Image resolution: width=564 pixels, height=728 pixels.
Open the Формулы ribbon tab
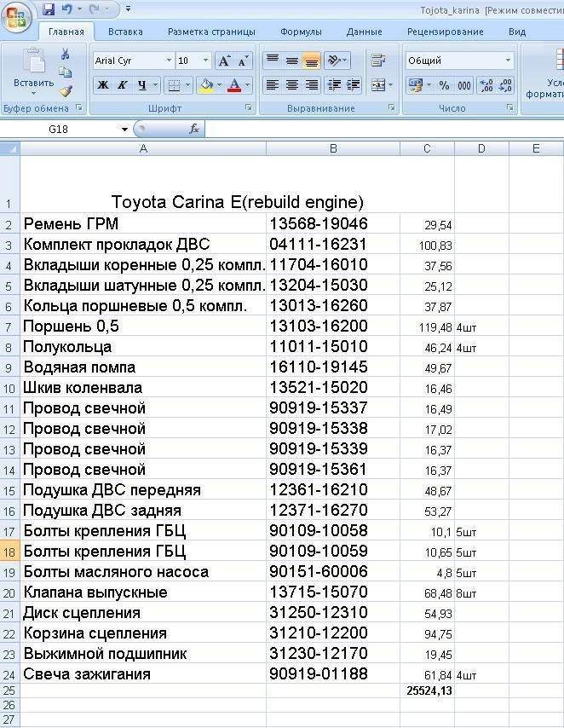(x=301, y=32)
